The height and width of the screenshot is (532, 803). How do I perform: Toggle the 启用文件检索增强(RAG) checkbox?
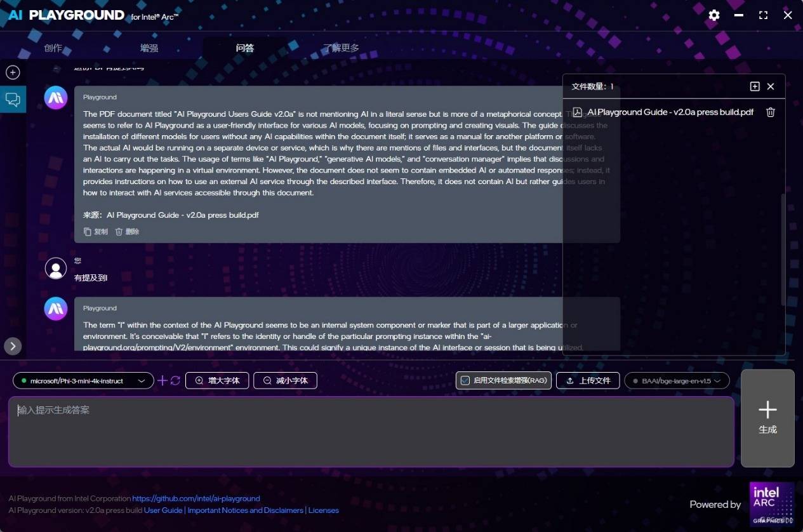click(x=465, y=380)
